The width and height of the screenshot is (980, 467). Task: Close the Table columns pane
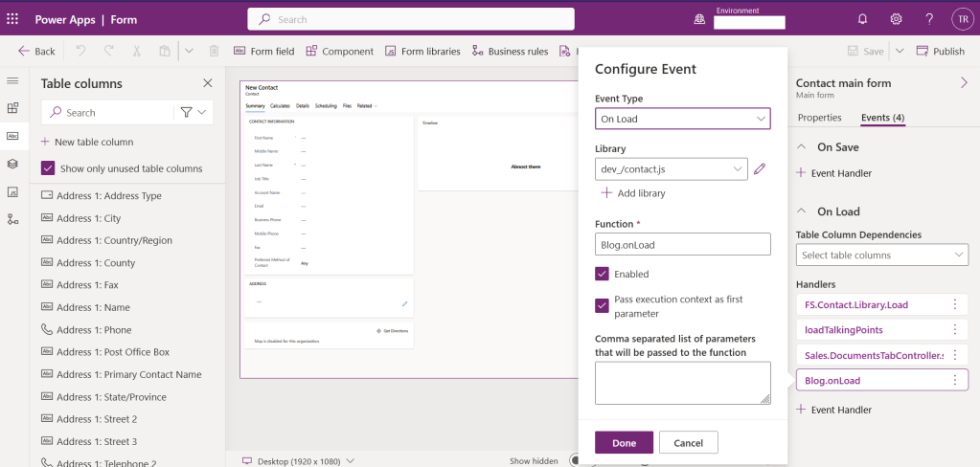coord(208,83)
